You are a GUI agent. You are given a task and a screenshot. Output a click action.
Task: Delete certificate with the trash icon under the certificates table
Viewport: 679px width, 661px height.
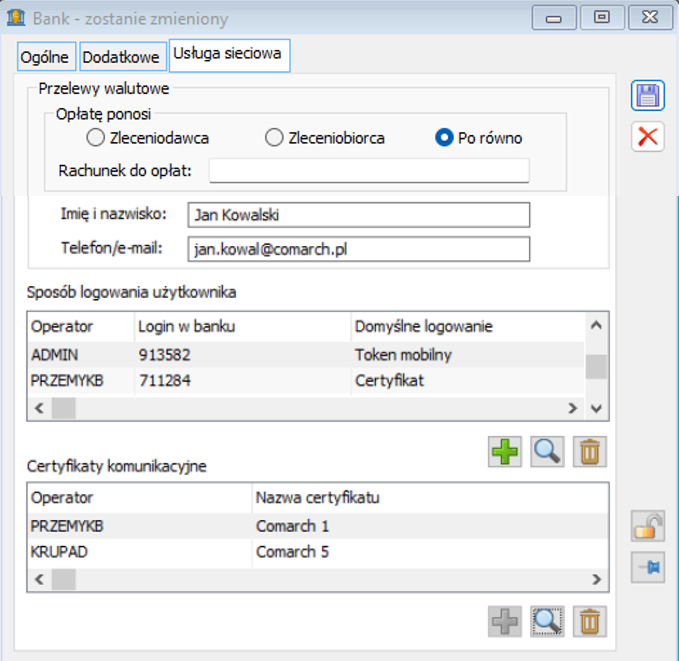pos(589,622)
